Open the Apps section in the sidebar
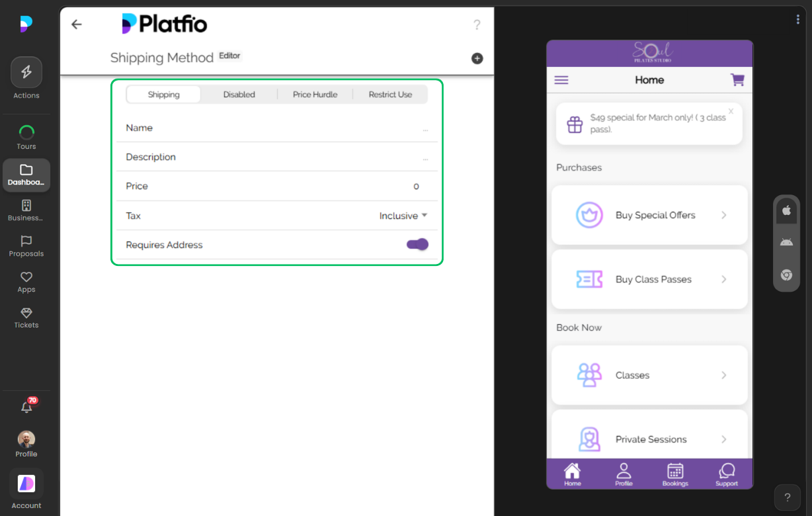This screenshot has height=516, width=812. [26, 277]
